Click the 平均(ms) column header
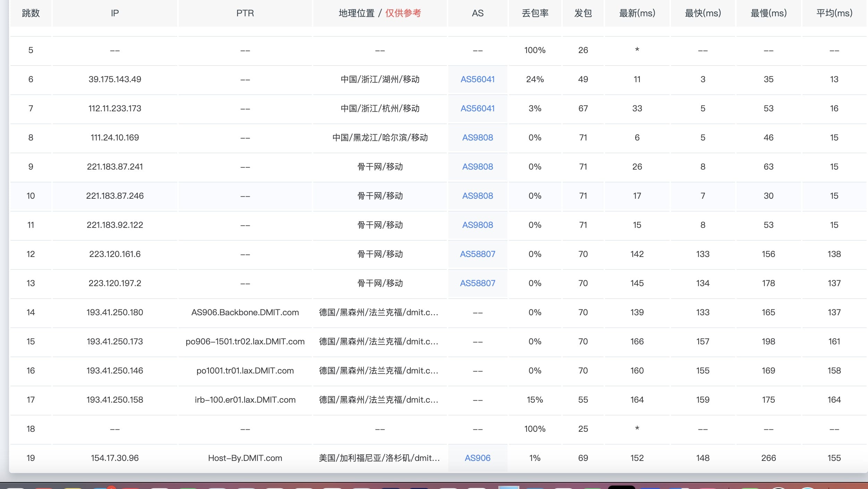The image size is (868, 489). click(834, 13)
